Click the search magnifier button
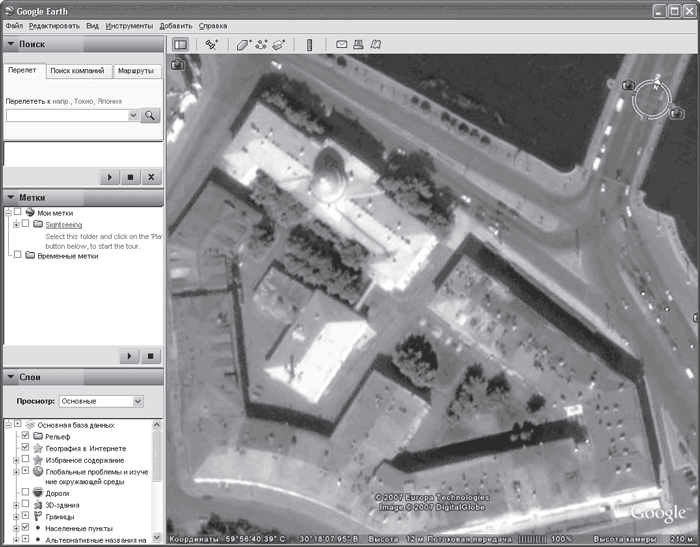Viewport: 700px width, 547px height. pyautogui.click(x=150, y=115)
